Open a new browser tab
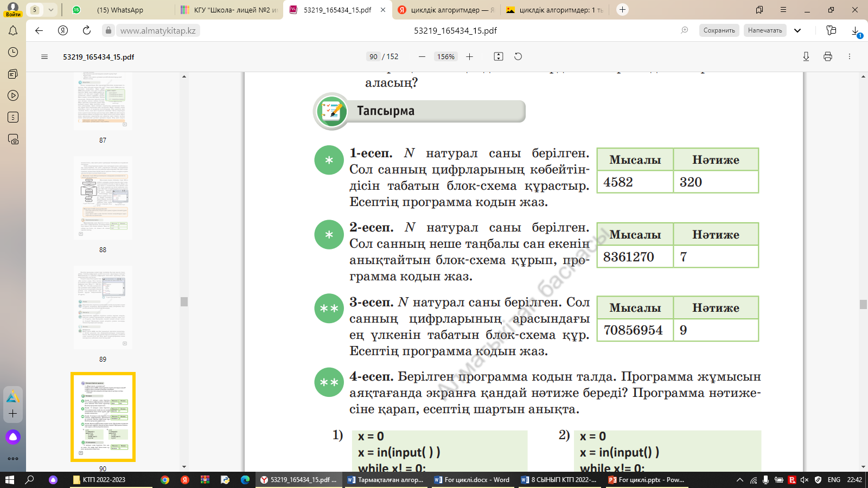This screenshot has height=488, width=868. click(623, 9)
